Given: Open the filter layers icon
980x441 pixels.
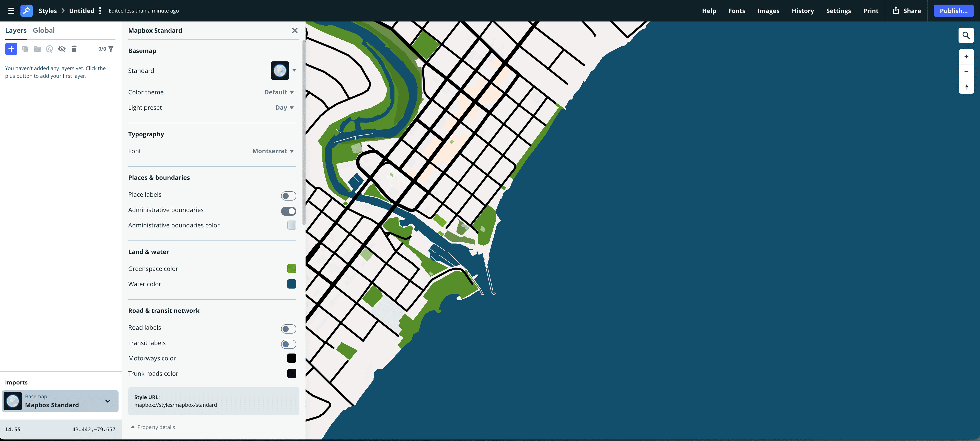Looking at the screenshot, I should pyautogui.click(x=111, y=49).
